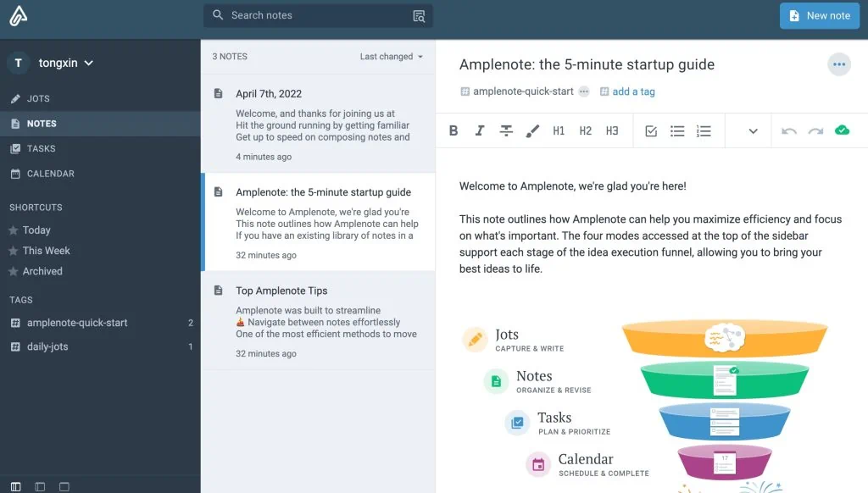Switch to three-pane layout view
The height and width of the screenshot is (493, 868).
16,487
